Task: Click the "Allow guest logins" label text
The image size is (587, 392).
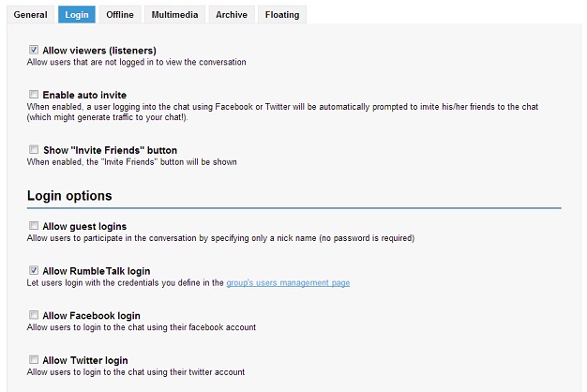Action: 84,226
